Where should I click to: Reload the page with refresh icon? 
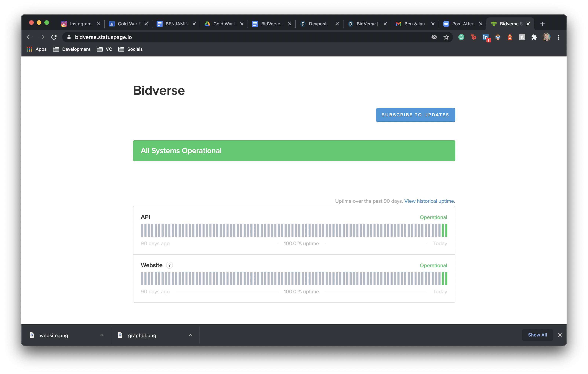(x=54, y=37)
